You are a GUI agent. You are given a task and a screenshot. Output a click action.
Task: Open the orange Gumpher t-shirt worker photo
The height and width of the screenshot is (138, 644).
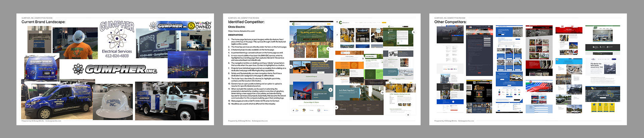75,44
